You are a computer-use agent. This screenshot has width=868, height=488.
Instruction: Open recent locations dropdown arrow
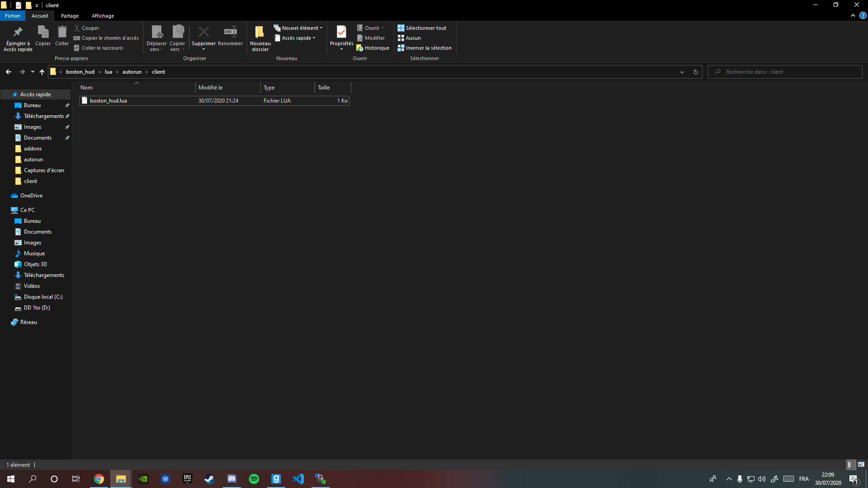point(33,72)
